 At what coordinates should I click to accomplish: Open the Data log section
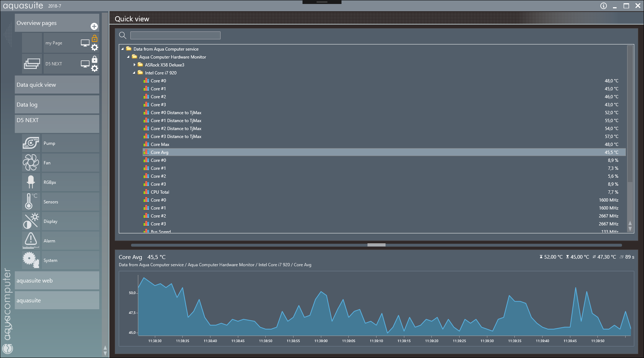57,104
